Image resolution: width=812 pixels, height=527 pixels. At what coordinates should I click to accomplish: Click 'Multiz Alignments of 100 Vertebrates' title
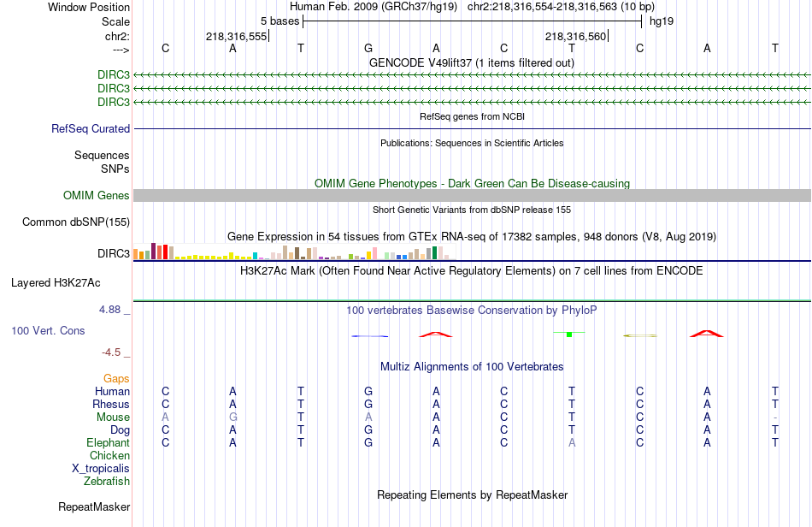[472, 367]
